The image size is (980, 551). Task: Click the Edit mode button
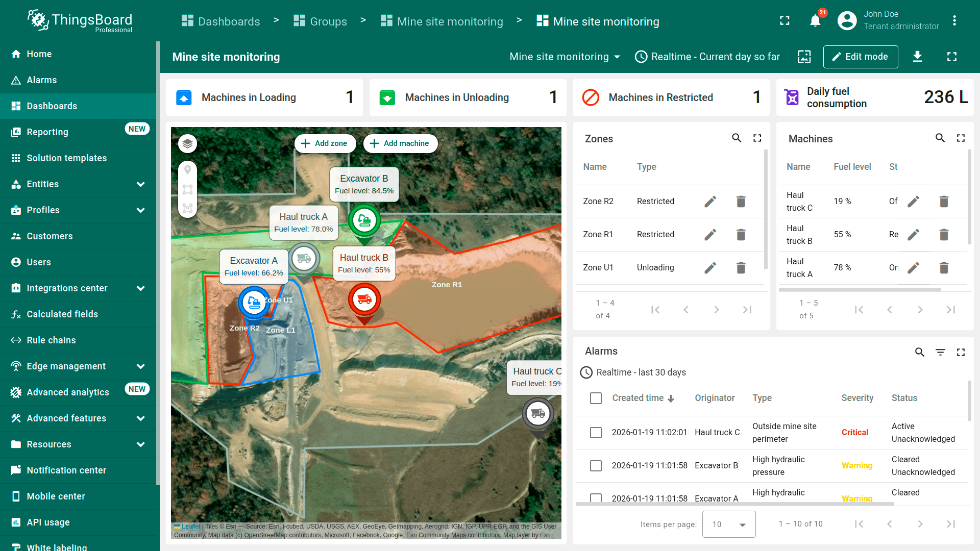pos(860,57)
